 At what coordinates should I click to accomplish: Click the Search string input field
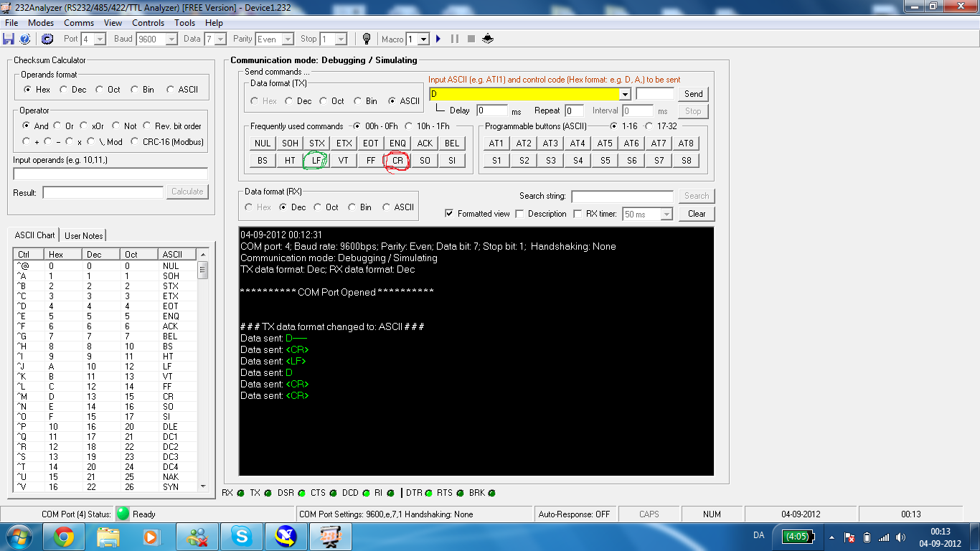coord(622,196)
